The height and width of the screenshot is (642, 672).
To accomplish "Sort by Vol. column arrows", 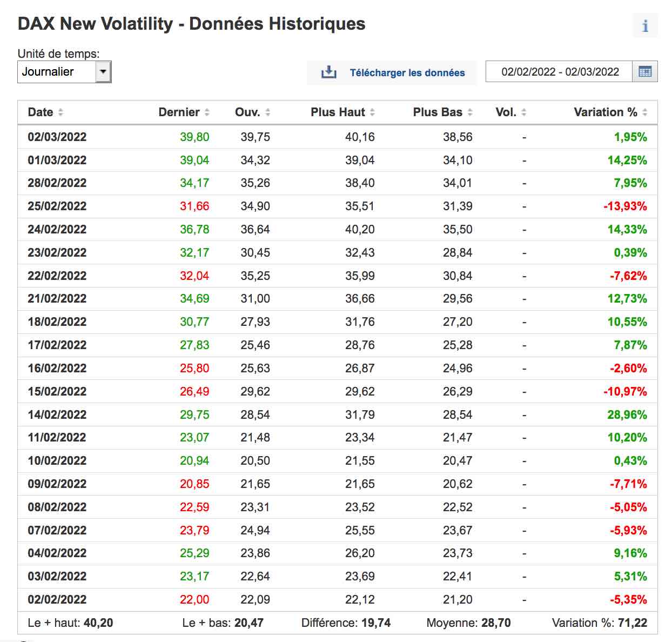I will point(524,112).
